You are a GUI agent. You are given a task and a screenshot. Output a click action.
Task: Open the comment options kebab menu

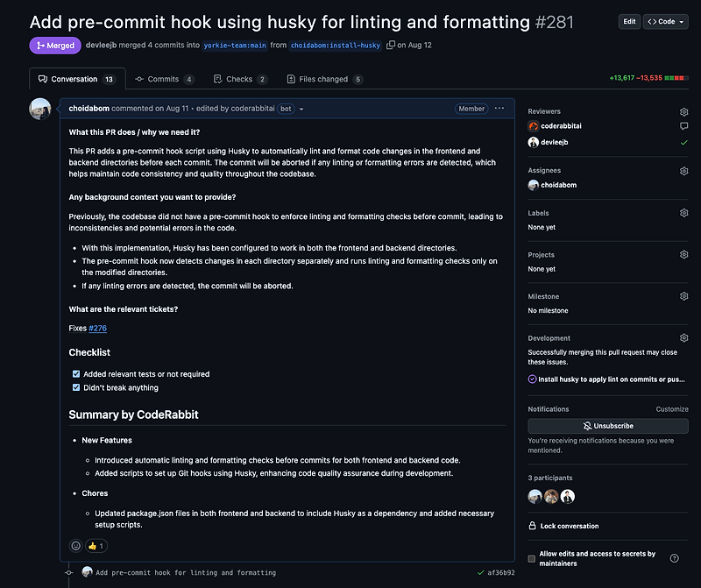pyautogui.click(x=499, y=108)
